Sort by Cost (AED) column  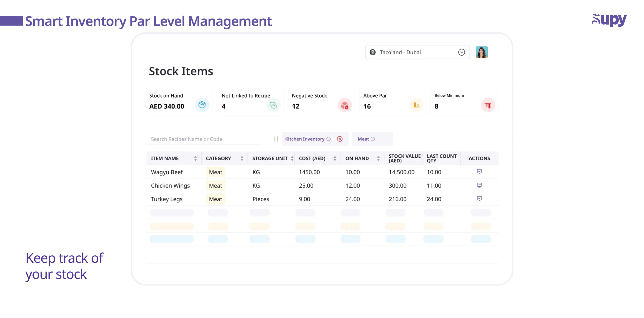click(335, 158)
